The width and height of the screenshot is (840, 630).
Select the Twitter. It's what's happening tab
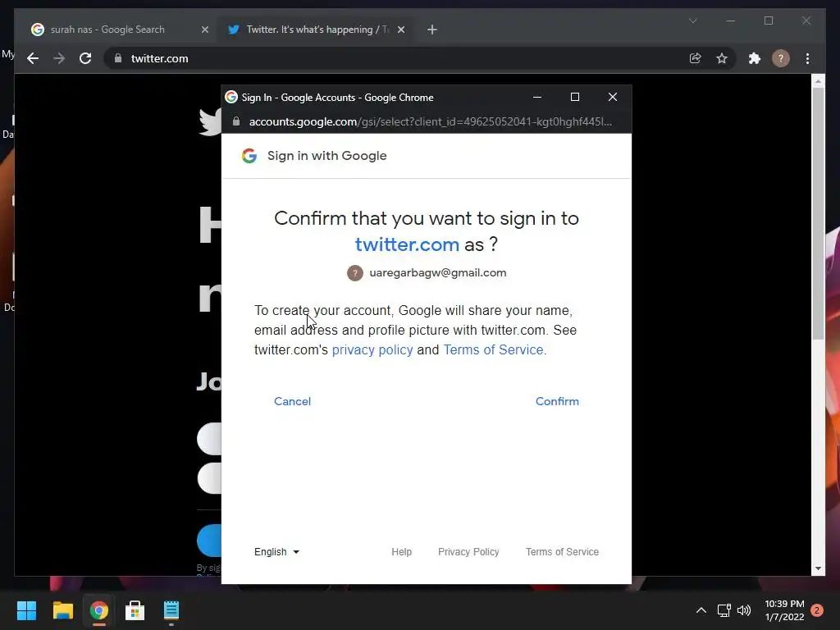[317, 30]
